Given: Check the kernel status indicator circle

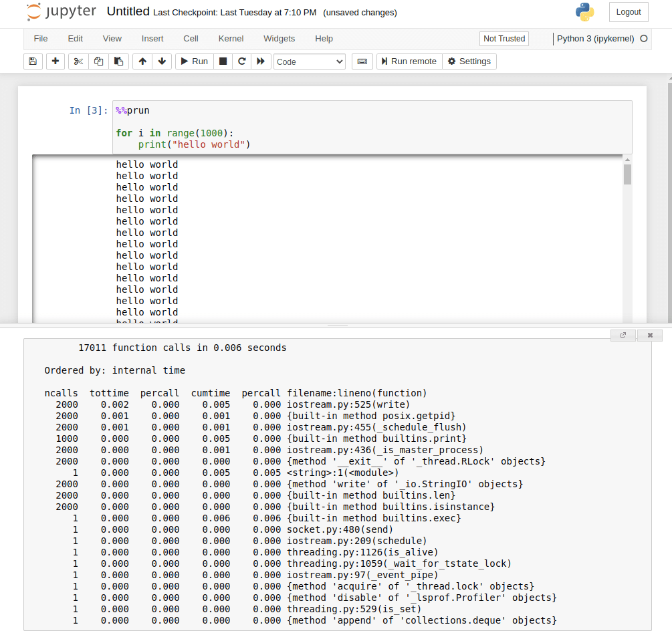Looking at the screenshot, I should tap(643, 39).
